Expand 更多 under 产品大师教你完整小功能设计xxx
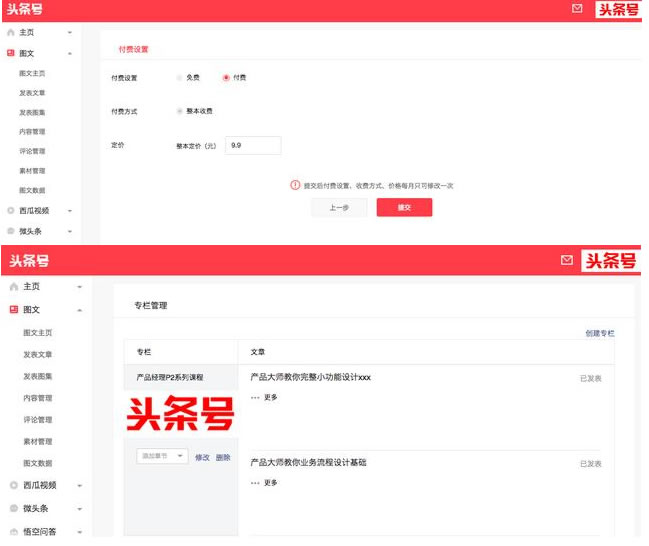 265,398
